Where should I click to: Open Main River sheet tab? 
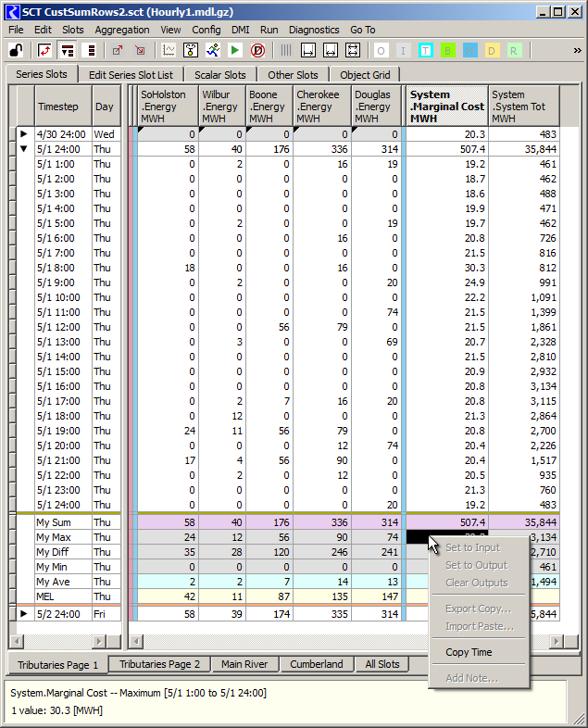(x=244, y=664)
